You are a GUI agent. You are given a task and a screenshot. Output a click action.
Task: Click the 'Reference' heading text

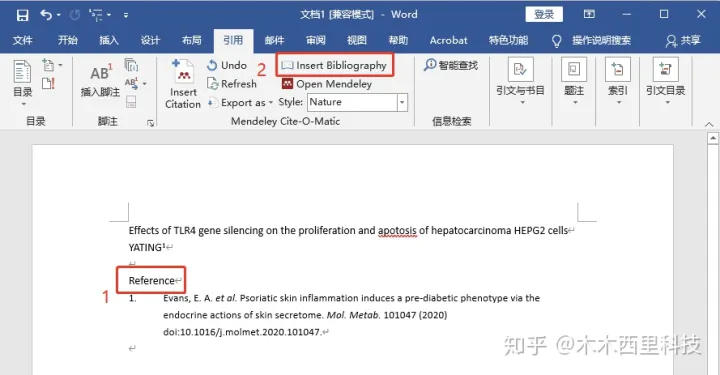click(152, 280)
